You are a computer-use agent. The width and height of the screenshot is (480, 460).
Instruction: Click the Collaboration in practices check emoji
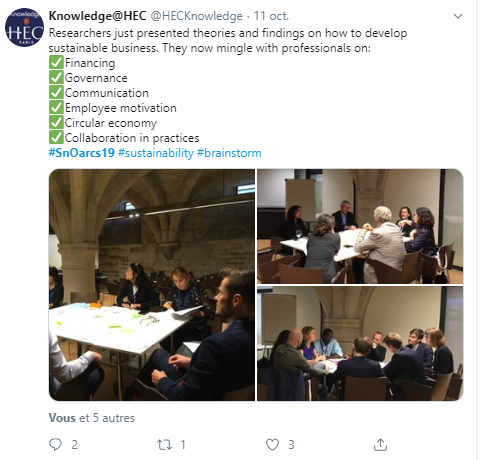coord(56,137)
